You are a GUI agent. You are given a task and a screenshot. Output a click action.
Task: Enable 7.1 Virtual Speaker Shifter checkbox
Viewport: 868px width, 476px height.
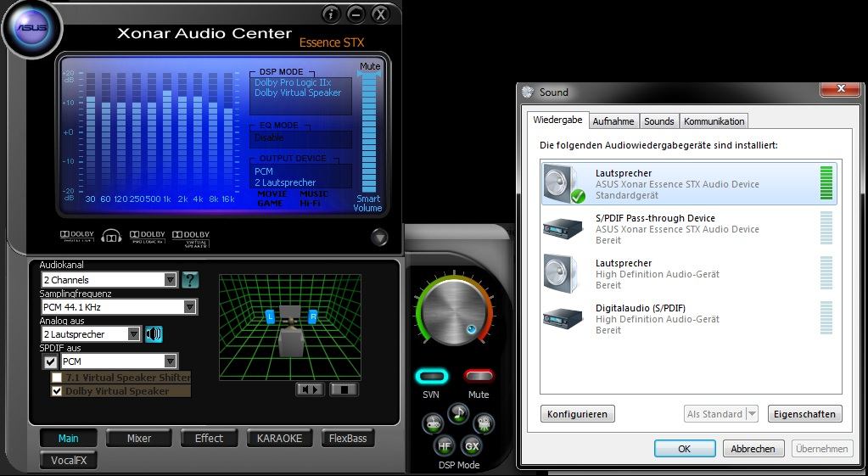(x=57, y=378)
